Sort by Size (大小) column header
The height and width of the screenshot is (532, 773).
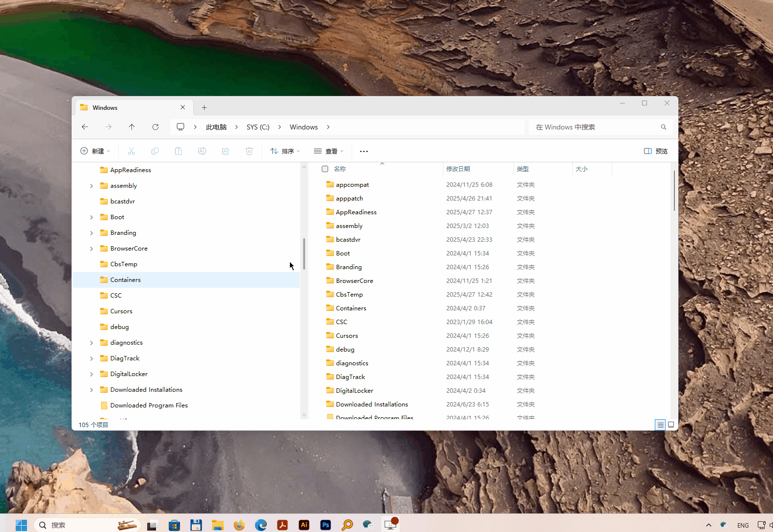592,169
